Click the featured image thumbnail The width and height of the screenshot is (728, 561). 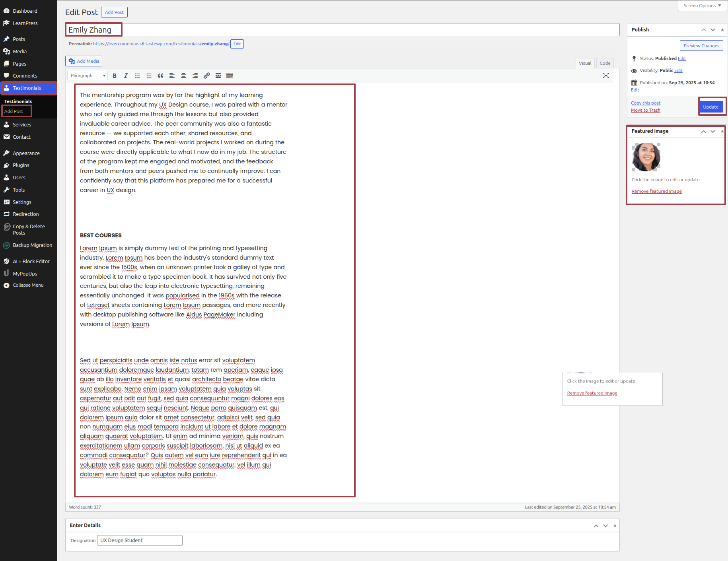click(646, 157)
